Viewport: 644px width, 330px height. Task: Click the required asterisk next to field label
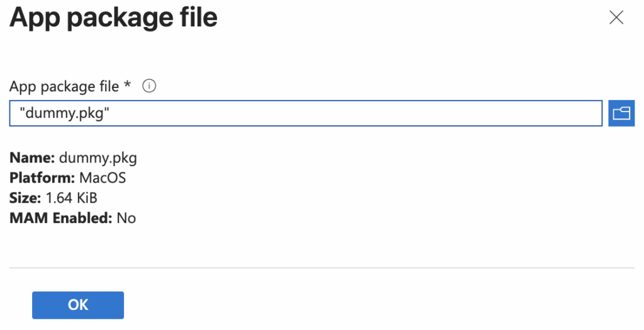(128, 86)
